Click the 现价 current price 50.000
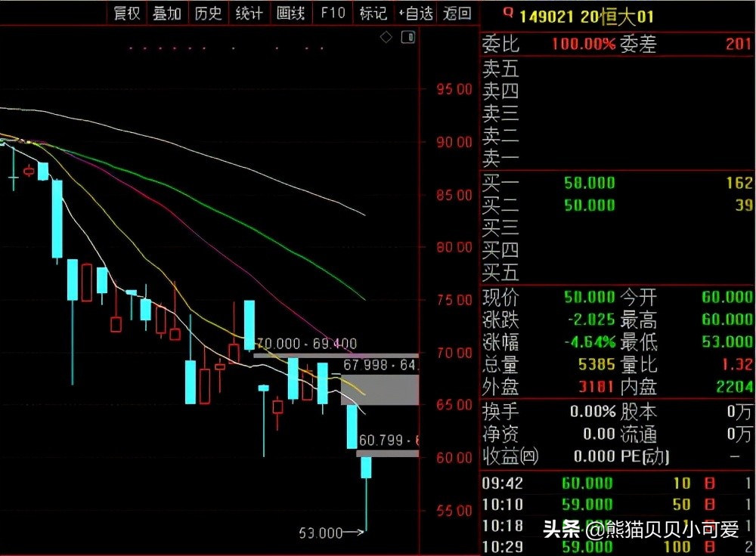The width and height of the screenshot is (756, 556). pyautogui.click(x=590, y=298)
